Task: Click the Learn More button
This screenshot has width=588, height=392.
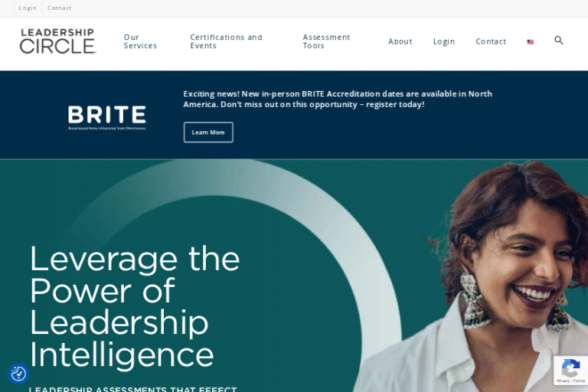Action: [x=208, y=132]
